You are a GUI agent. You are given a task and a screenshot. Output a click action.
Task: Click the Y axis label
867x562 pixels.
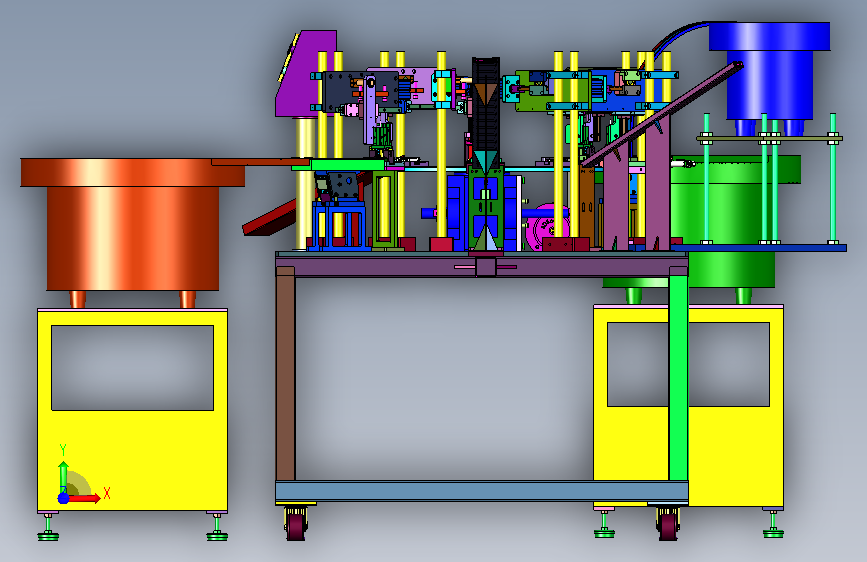tap(63, 450)
